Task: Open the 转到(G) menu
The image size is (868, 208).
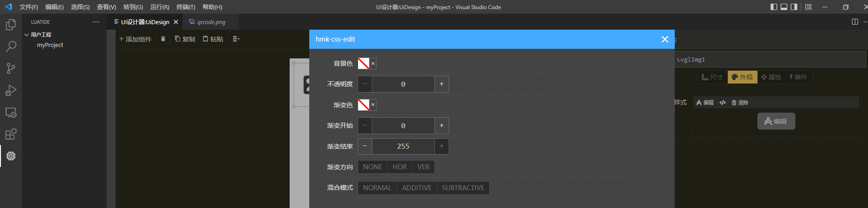Action: click(x=133, y=7)
